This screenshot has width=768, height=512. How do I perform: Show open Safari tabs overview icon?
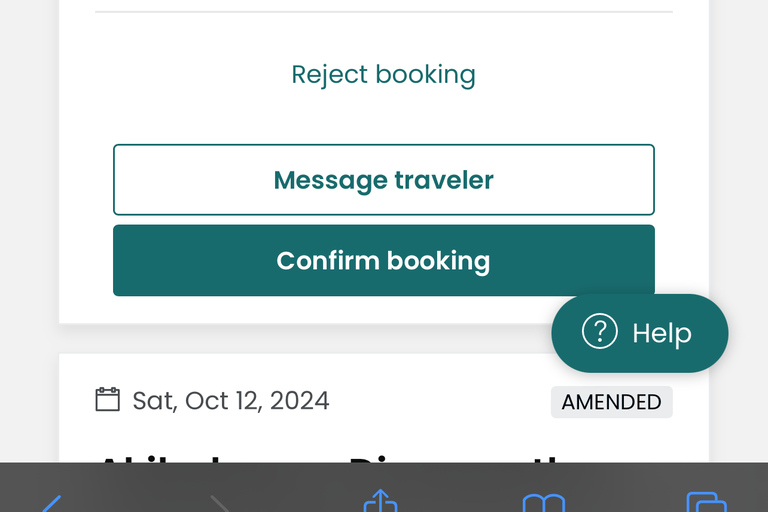coord(705,502)
